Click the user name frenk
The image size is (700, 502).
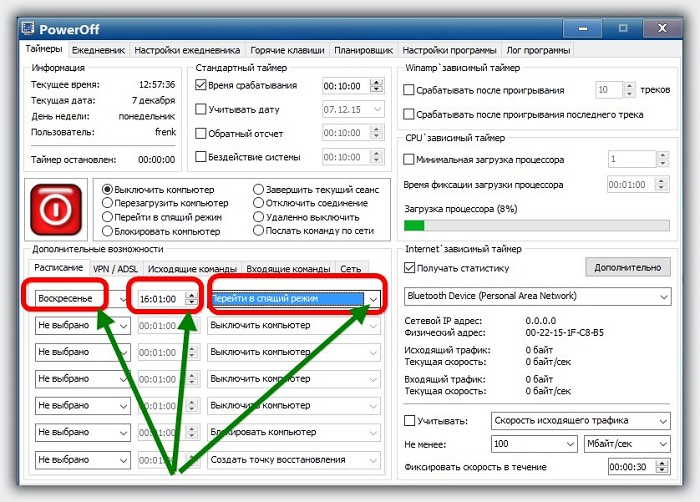(165, 132)
